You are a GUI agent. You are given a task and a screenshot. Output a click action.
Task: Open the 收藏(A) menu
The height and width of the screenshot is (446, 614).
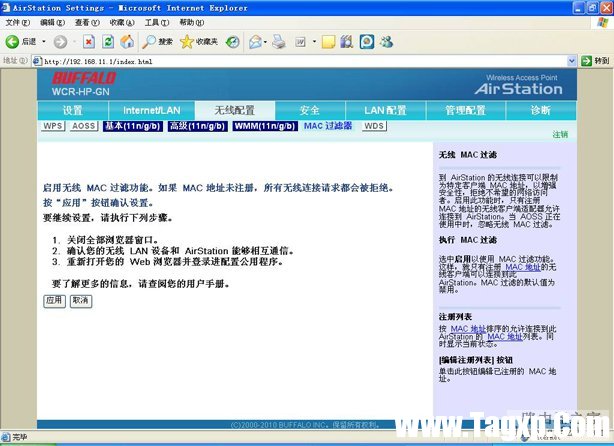coord(122,23)
